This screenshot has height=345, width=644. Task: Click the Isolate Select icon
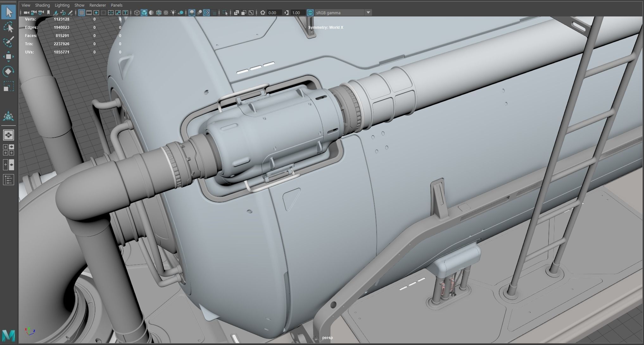point(225,13)
